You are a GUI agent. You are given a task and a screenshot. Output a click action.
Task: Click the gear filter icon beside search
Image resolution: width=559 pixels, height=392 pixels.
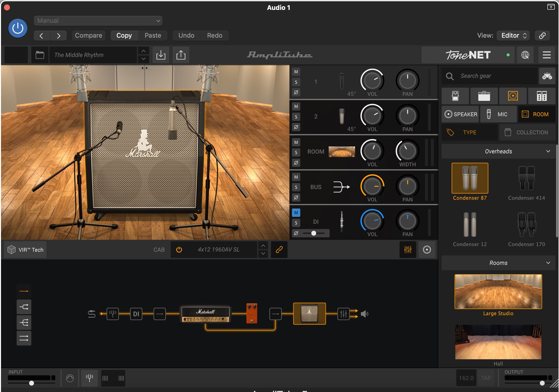547,76
